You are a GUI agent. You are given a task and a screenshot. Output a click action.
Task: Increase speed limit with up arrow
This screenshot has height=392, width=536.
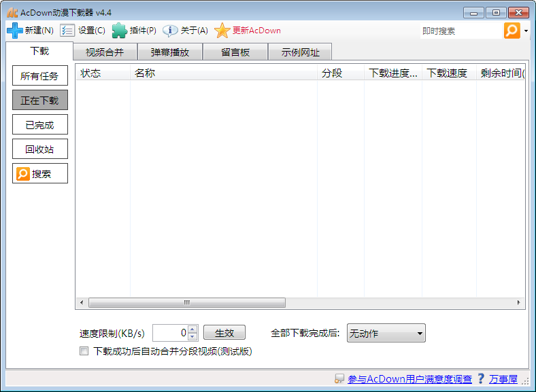point(192,329)
